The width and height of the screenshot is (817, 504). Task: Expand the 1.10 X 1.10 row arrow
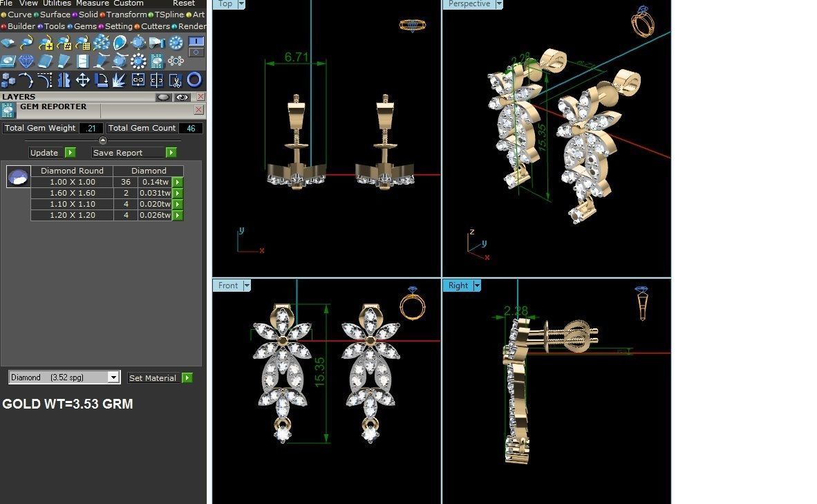(x=178, y=205)
